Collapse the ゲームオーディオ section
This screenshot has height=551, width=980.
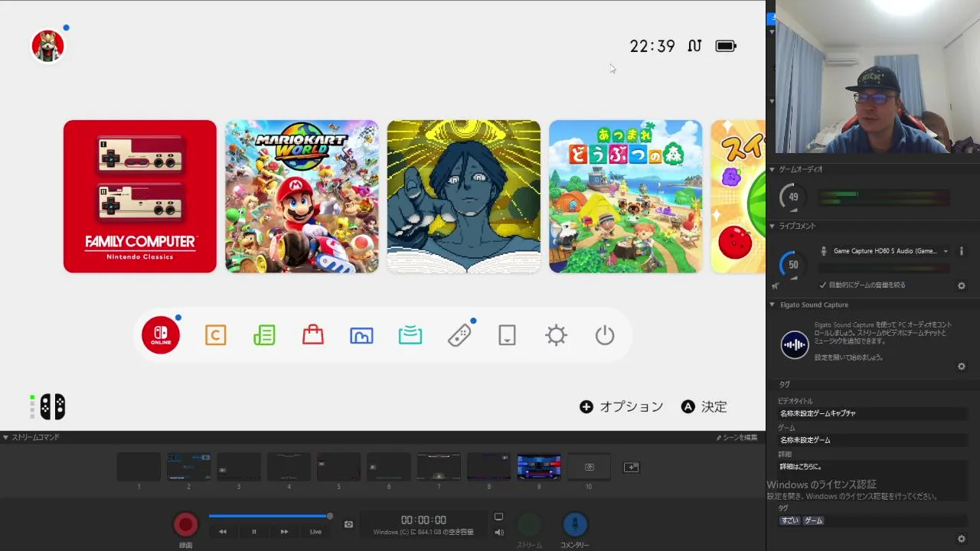coord(773,169)
